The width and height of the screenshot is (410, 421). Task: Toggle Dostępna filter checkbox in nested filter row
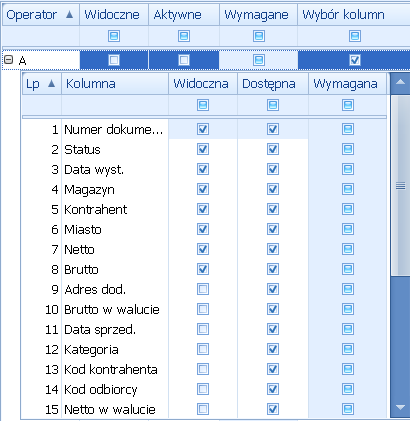point(273,105)
